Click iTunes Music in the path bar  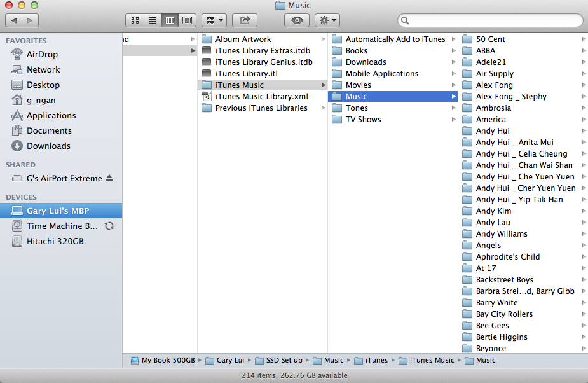pos(427,361)
